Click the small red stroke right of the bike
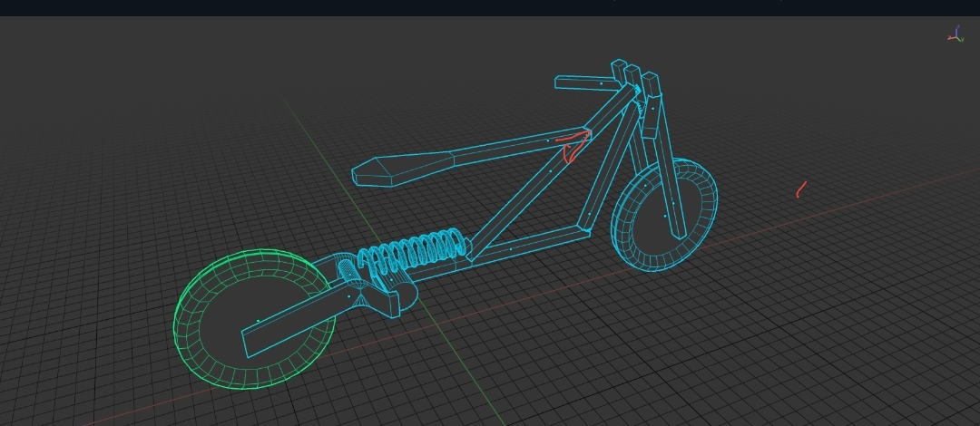980x426 pixels. (x=801, y=189)
